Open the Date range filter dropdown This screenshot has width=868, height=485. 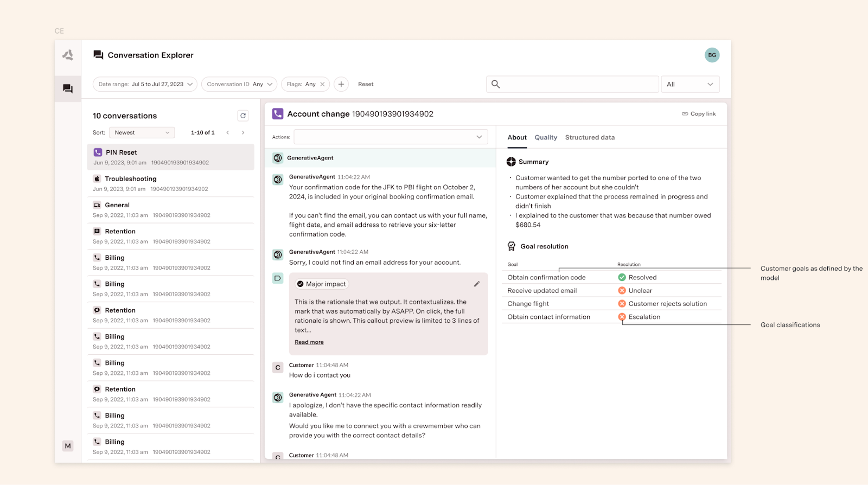point(145,84)
